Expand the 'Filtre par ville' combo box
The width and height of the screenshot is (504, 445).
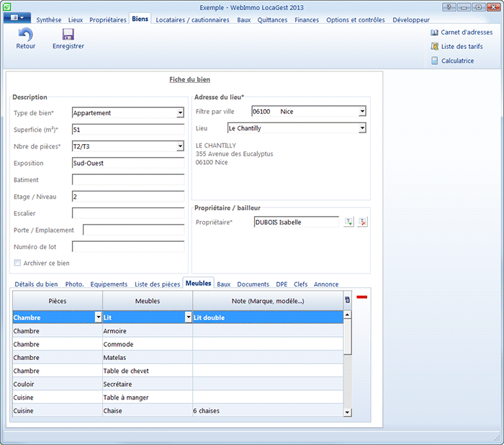coord(362,112)
